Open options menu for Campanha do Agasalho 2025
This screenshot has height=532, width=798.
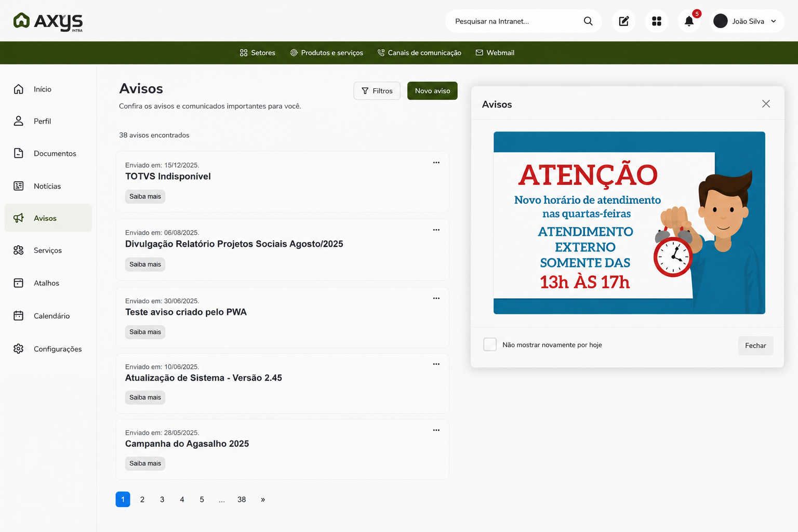pos(436,430)
